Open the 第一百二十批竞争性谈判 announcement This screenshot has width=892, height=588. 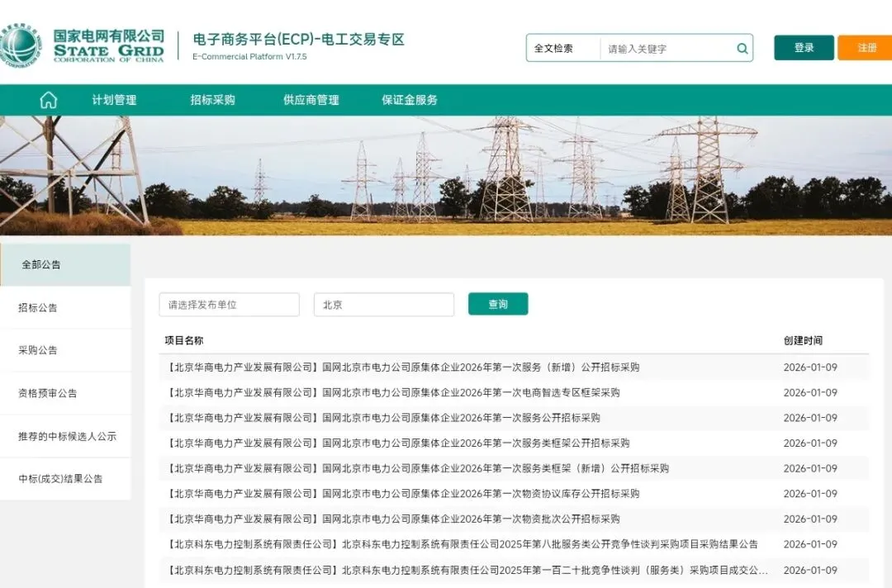coord(467,570)
